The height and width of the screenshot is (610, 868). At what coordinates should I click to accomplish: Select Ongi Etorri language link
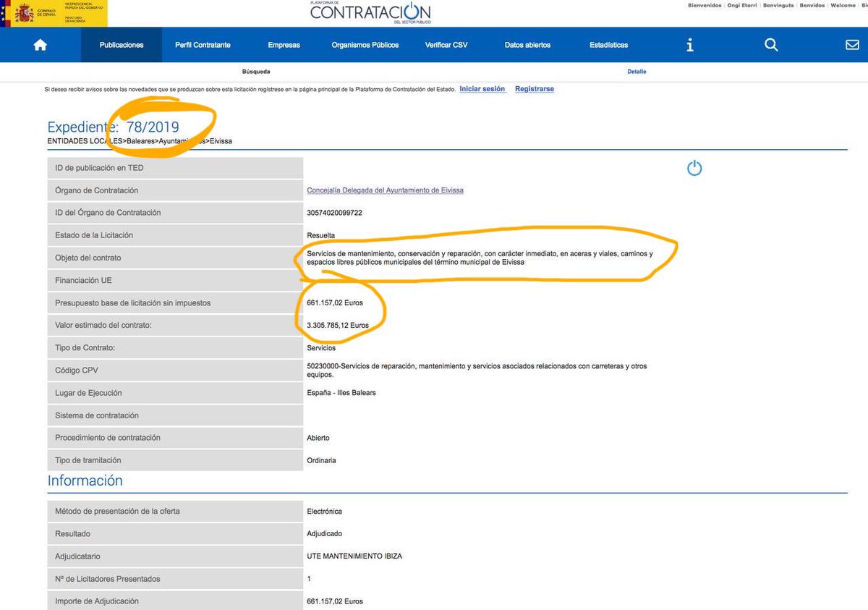click(742, 5)
